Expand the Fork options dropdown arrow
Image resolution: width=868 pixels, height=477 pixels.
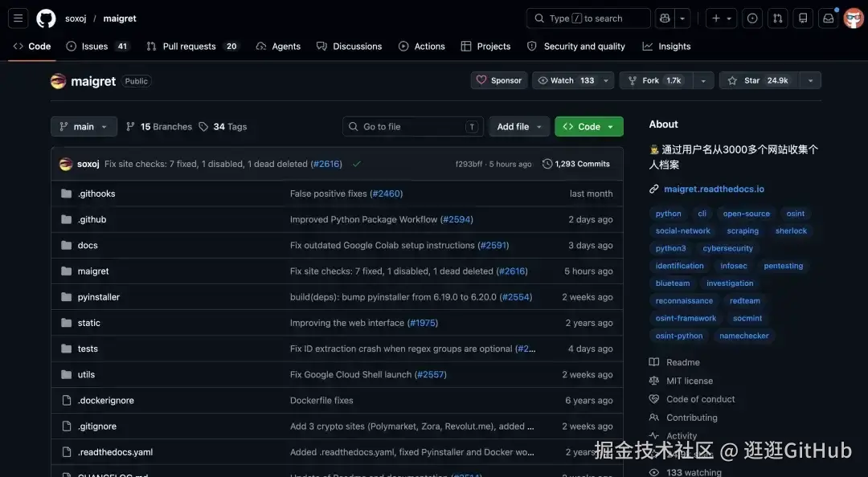coord(703,81)
